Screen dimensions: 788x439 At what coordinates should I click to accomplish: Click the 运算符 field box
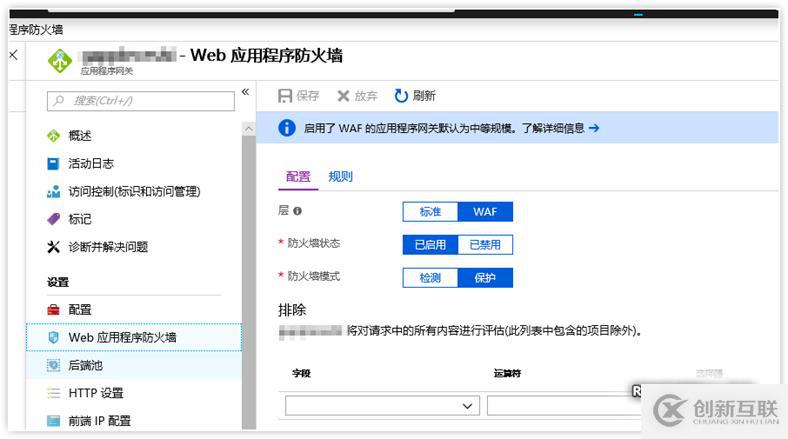[564, 406]
